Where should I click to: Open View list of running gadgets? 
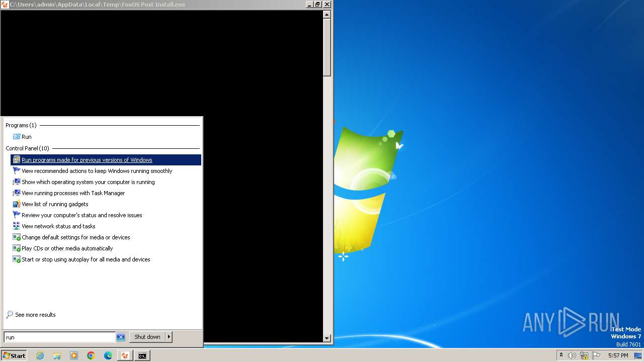pos(106,204)
